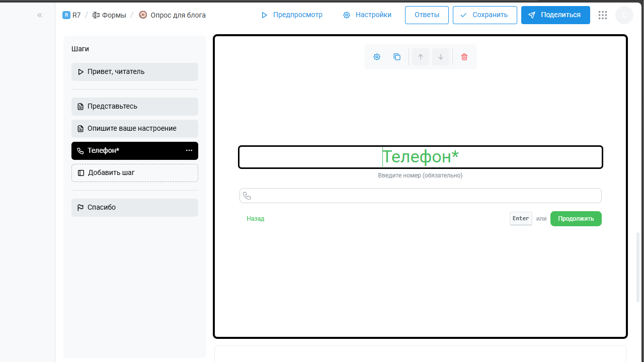The image size is (644, 362).
Task: Select the Опишите ваше настроение step
Action: (x=135, y=129)
